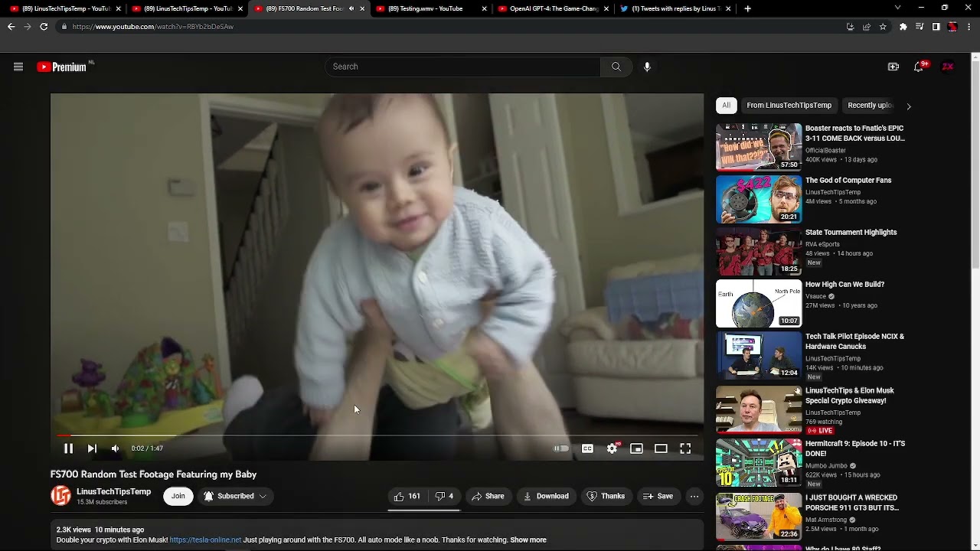Open browser extensions puzzle icon
Image resolution: width=980 pixels, height=551 pixels.
903,26
